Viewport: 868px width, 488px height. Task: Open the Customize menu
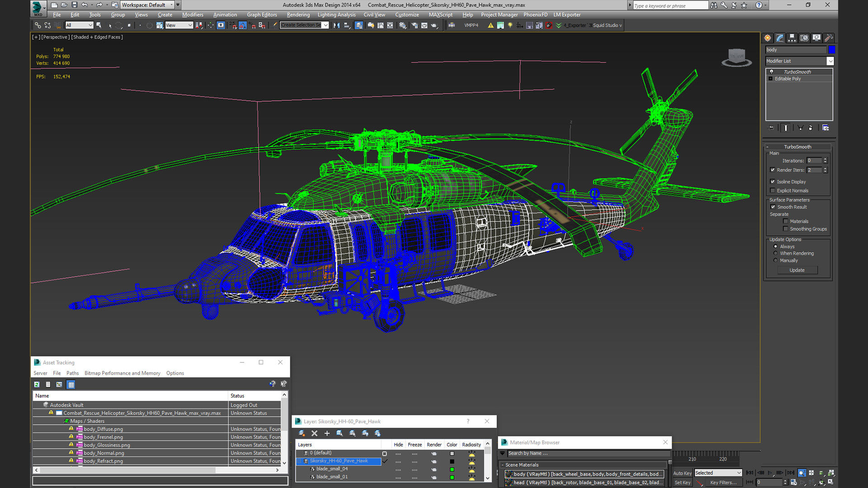pos(407,15)
